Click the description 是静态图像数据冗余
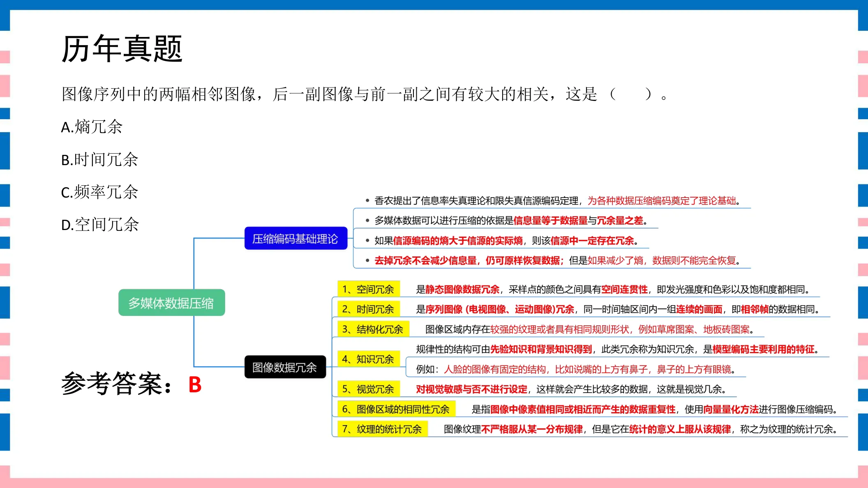Image resolution: width=868 pixels, height=488 pixels. pyautogui.click(x=613, y=290)
